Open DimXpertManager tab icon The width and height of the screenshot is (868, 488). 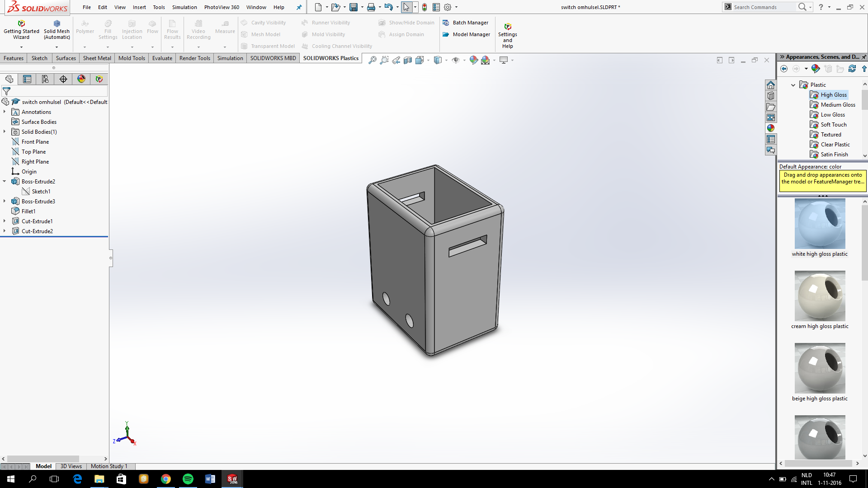[63, 79]
